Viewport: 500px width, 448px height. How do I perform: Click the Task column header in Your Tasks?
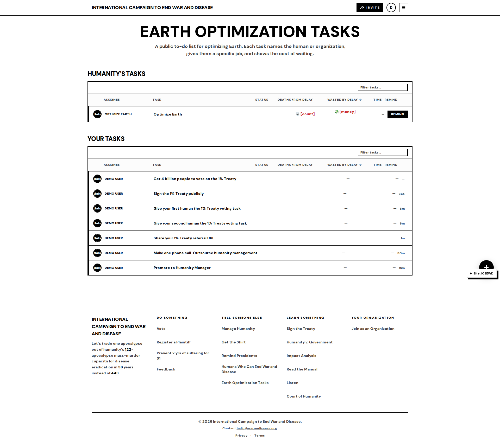[157, 165]
